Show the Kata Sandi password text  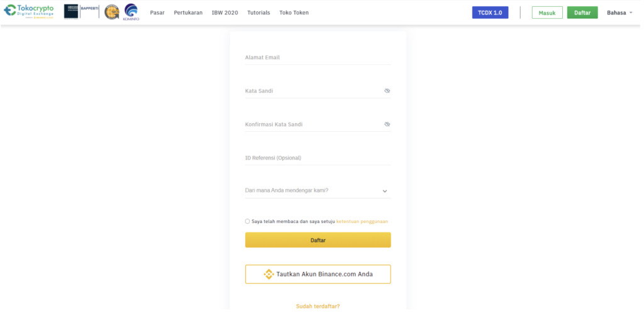(x=387, y=91)
